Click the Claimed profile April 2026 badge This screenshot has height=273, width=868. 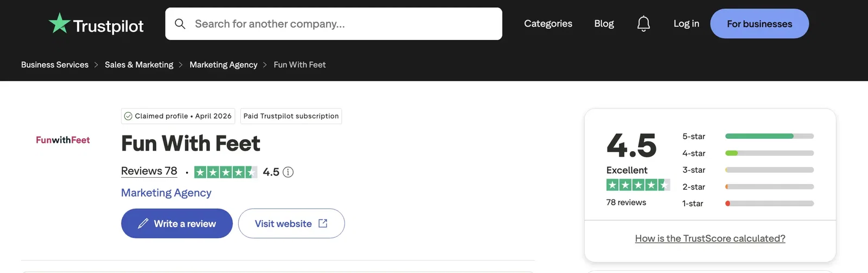[178, 116]
